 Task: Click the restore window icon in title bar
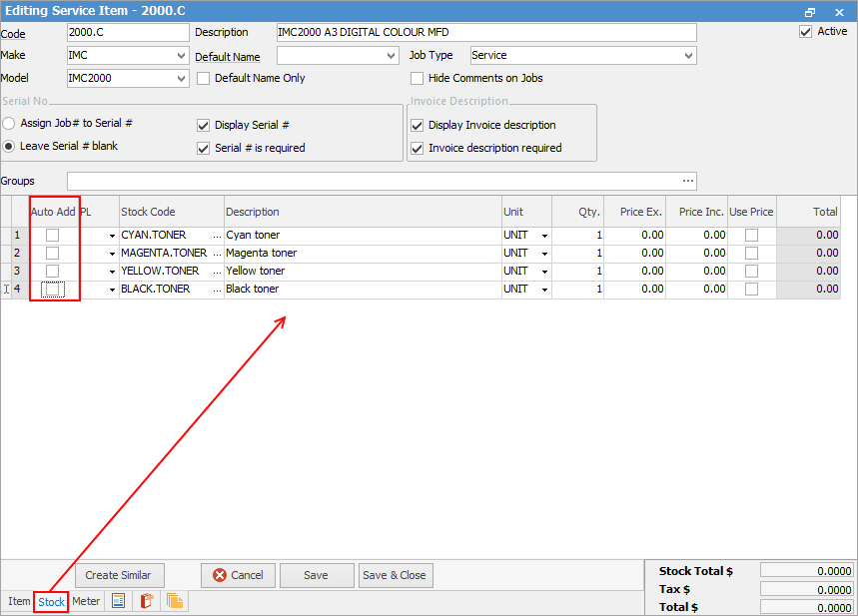(810, 10)
